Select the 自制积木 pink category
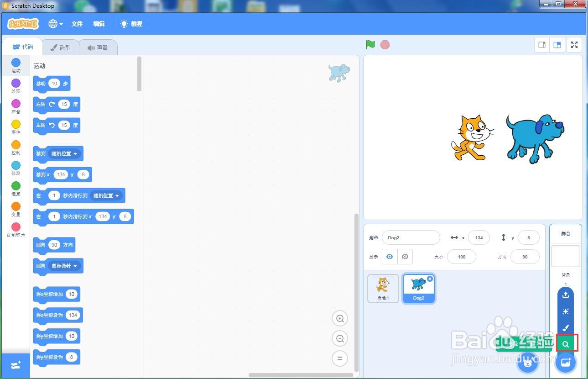 pos(16,229)
